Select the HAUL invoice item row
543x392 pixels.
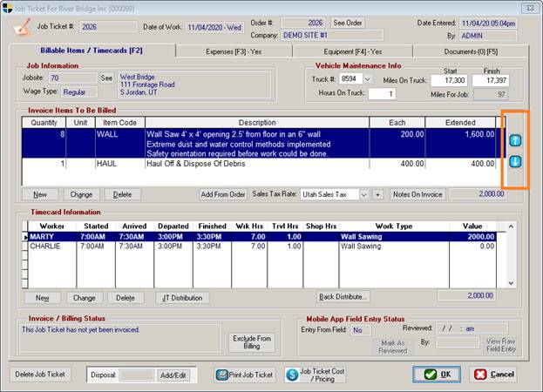pos(257,164)
